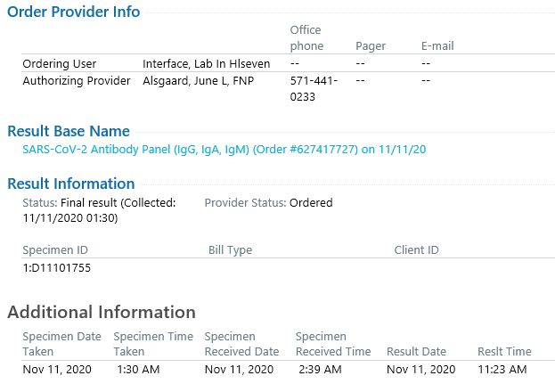Select the E-mail column header

(437, 46)
